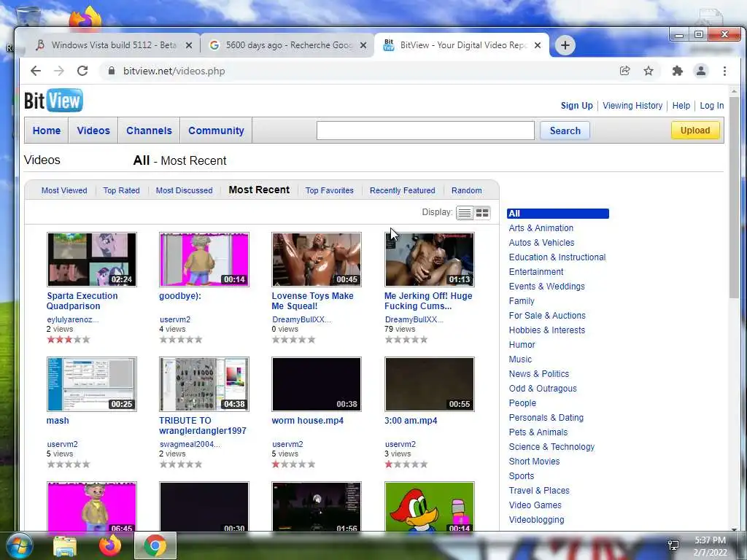The height and width of the screenshot is (560, 747).
Task: Open the mash video thumbnail
Action: pyautogui.click(x=92, y=384)
